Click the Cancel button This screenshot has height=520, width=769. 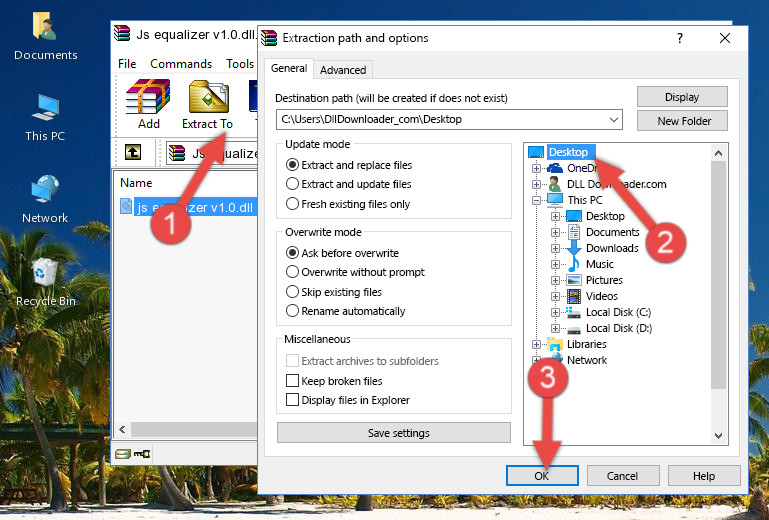622,475
